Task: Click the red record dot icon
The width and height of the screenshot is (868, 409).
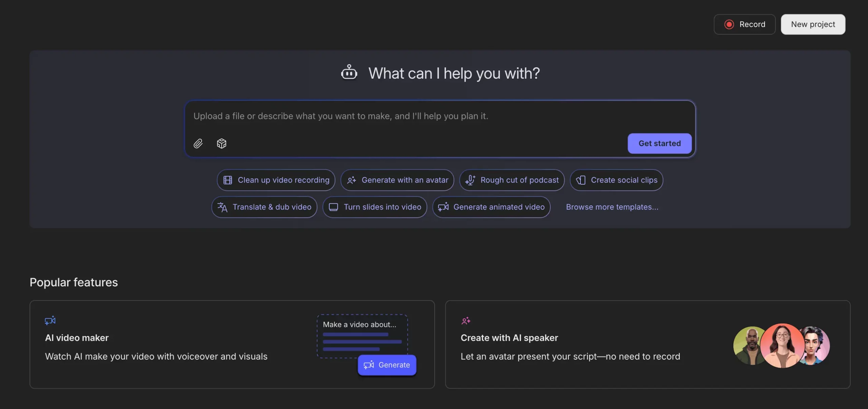Action: (729, 24)
